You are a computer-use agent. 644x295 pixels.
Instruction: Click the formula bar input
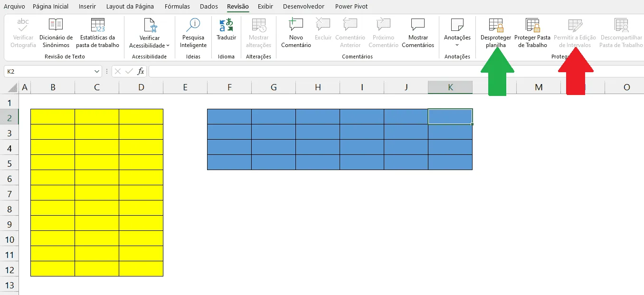point(396,71)
